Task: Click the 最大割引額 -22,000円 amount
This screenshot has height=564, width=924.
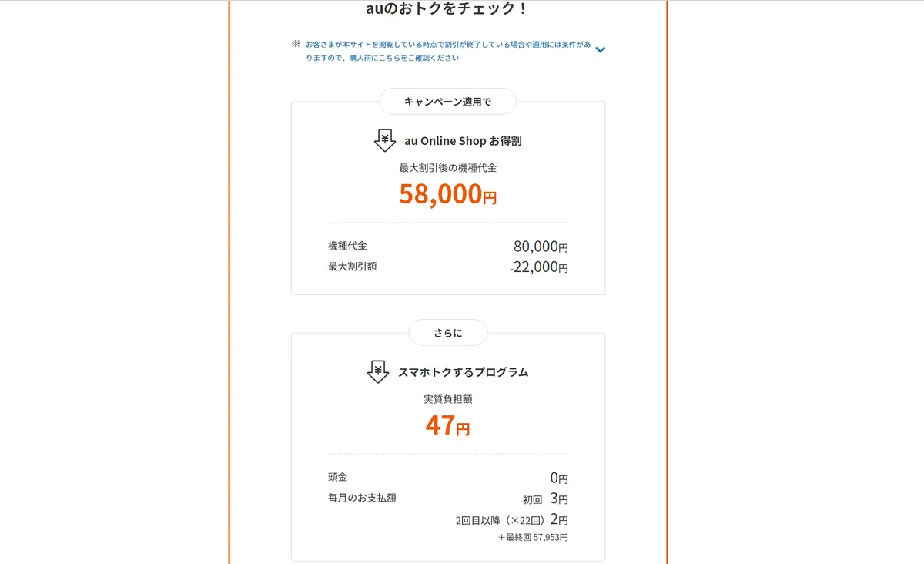Action: [x=539, y=267]
